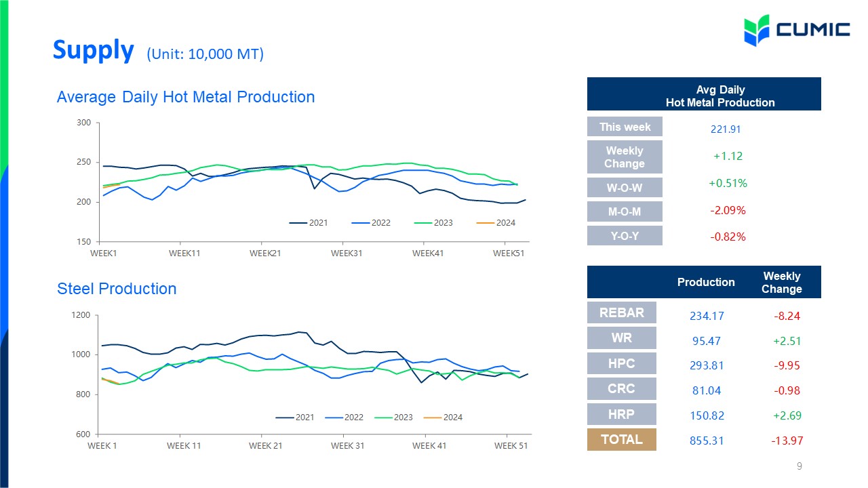Click the slide page number 9
This screenshot has width=868, height=488.
(x=800, y=466)
